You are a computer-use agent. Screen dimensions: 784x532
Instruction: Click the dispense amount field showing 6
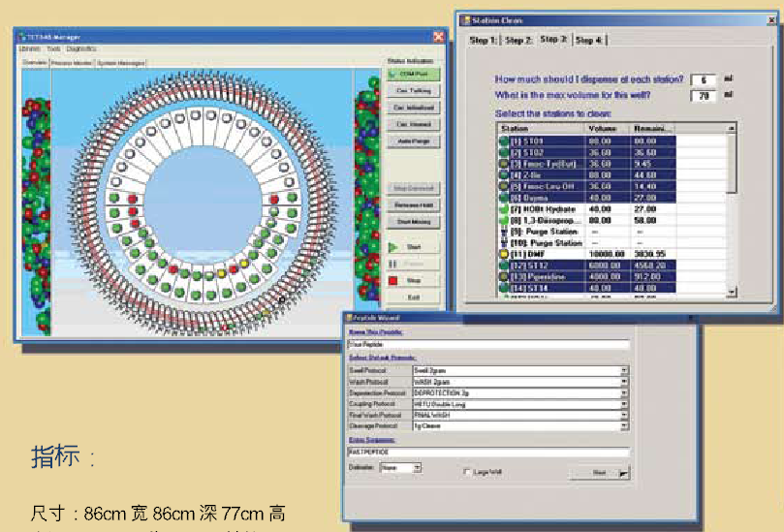pos(703,80)
